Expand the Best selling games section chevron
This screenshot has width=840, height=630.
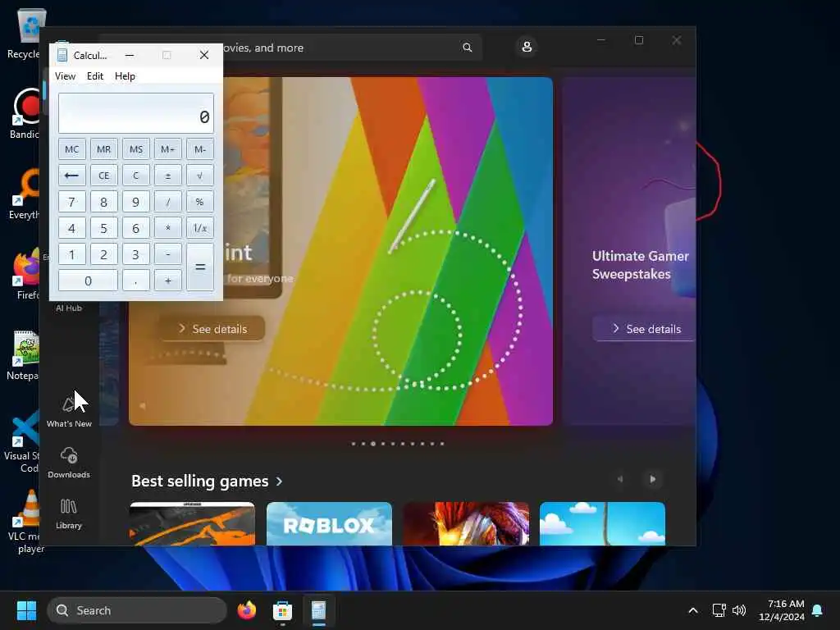(x=279, y=482)
